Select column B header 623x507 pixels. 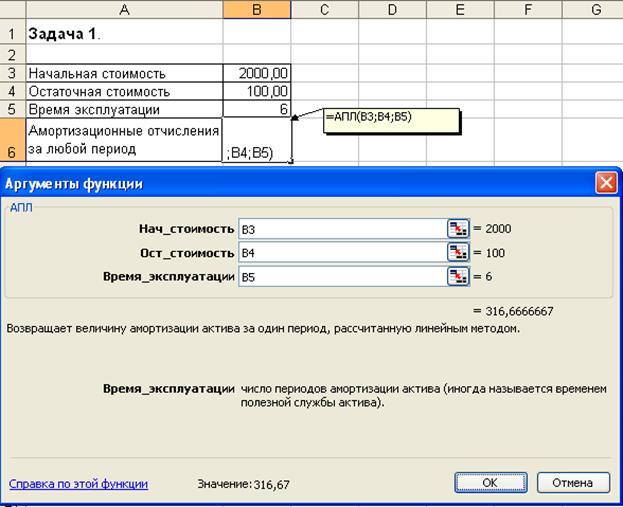click(x=257, y=9)
